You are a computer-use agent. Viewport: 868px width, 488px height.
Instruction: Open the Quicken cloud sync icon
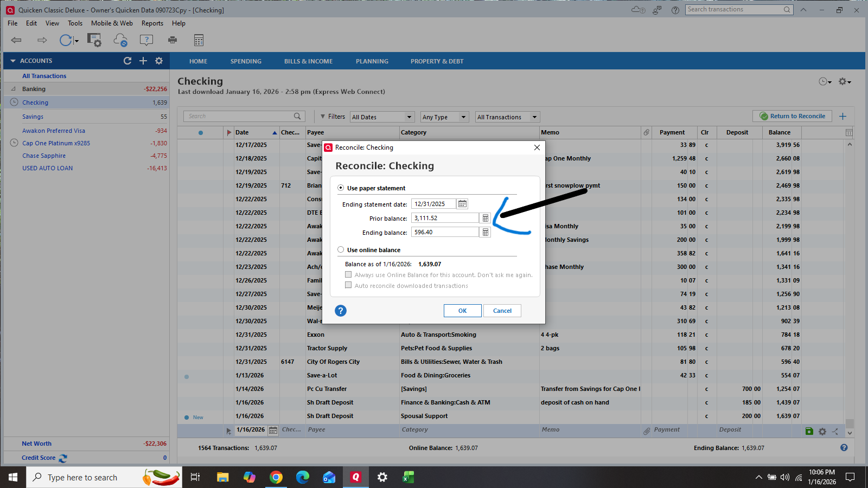click(x=120, y=40)
